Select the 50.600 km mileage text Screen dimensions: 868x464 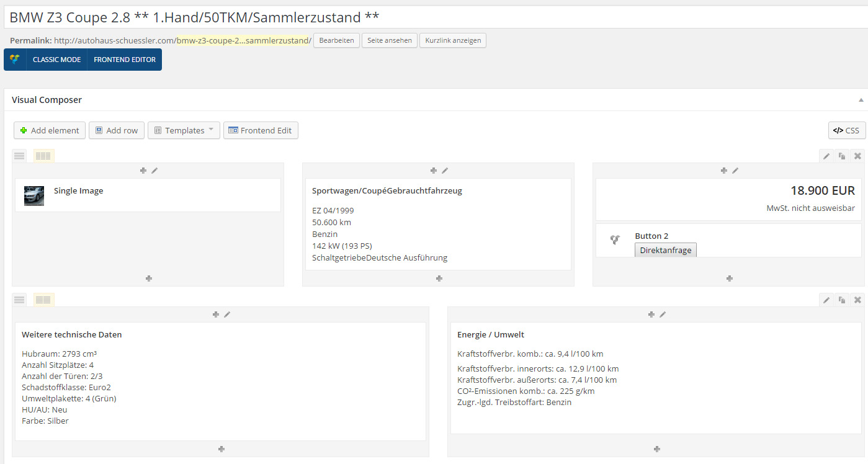pyautogui.click(x=332, y=223)
